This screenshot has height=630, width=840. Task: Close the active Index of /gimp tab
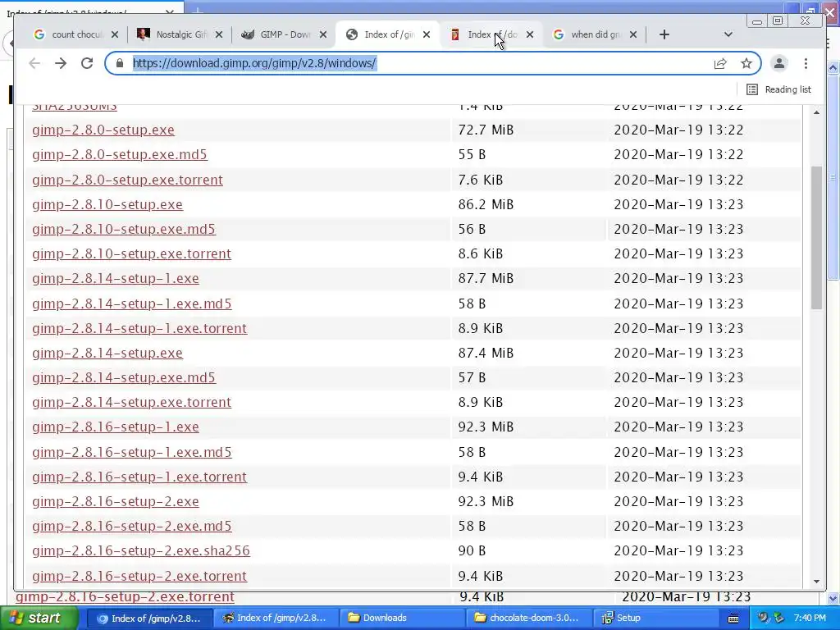click(x=427, y=34)
